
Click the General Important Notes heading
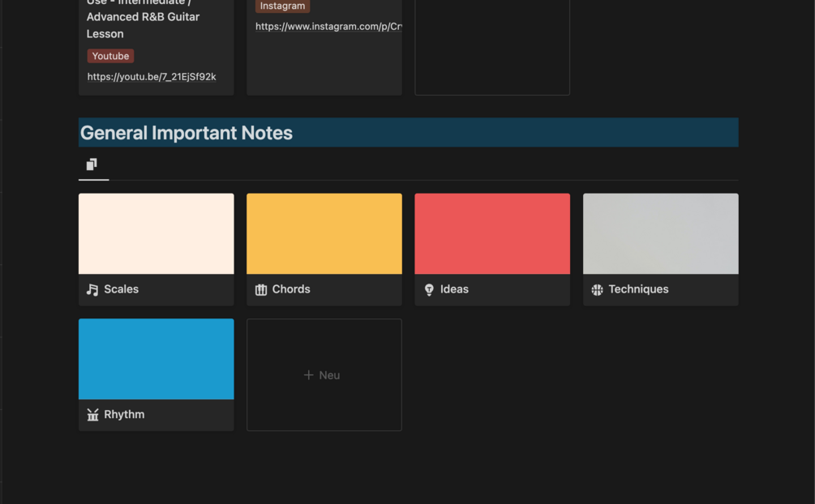[x=187, y=133]
